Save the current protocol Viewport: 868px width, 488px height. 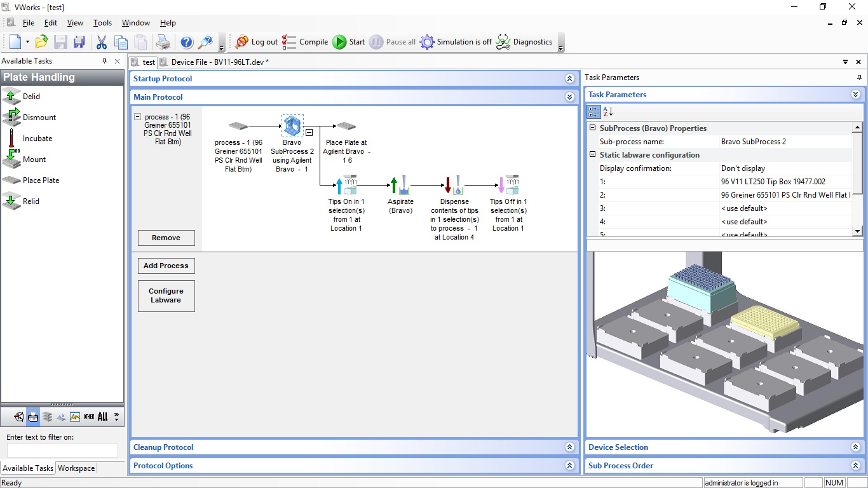[x=60, y=42]
